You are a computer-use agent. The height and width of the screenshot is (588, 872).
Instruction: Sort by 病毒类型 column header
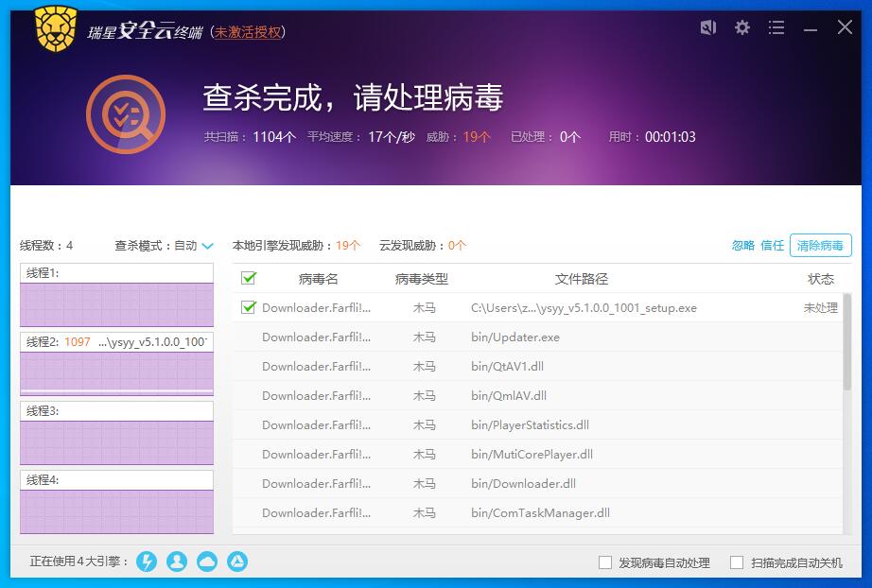422,279
